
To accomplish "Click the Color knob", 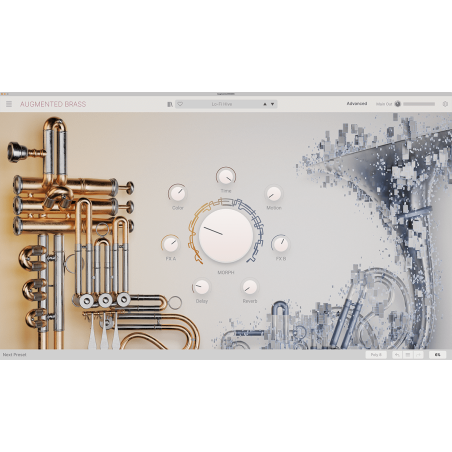I will click(177, 193).
